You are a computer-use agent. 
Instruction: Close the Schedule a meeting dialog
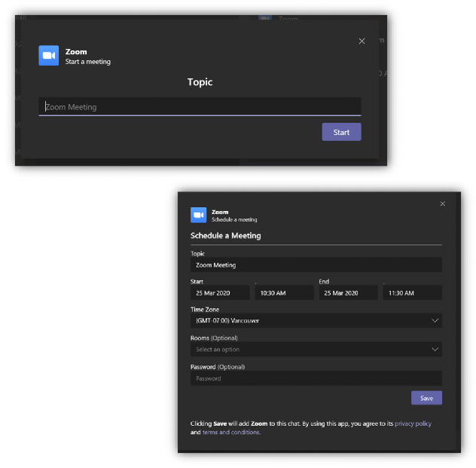click(443, 203)
